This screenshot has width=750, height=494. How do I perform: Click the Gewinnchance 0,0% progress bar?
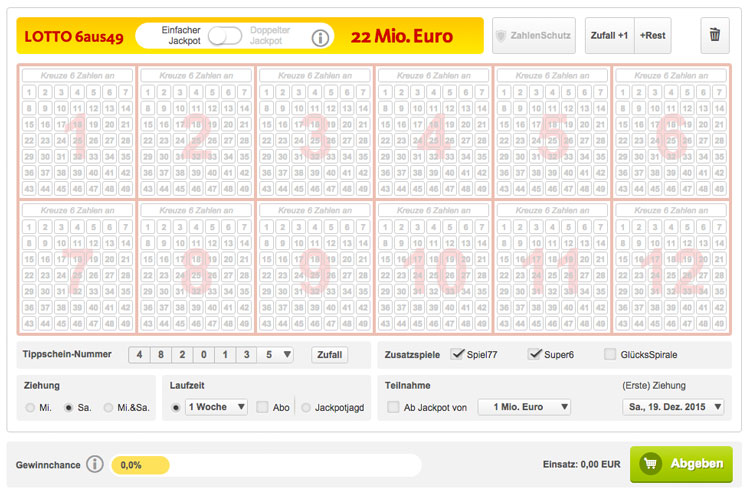click(266, 465)
